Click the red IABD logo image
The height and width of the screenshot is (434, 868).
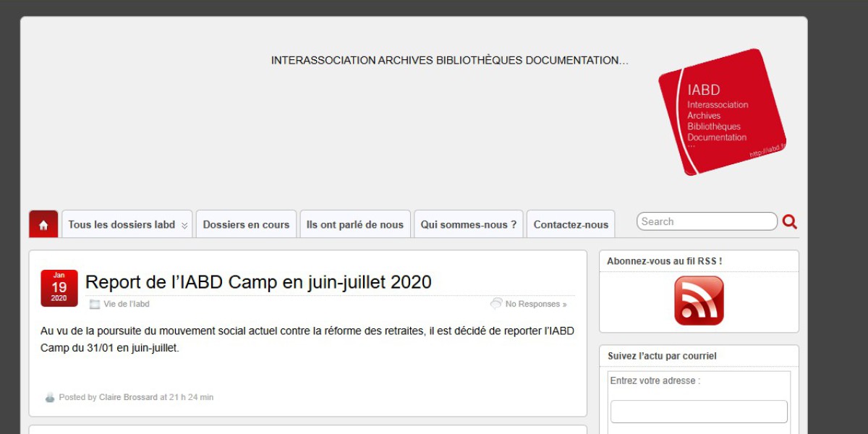point(721,111)
